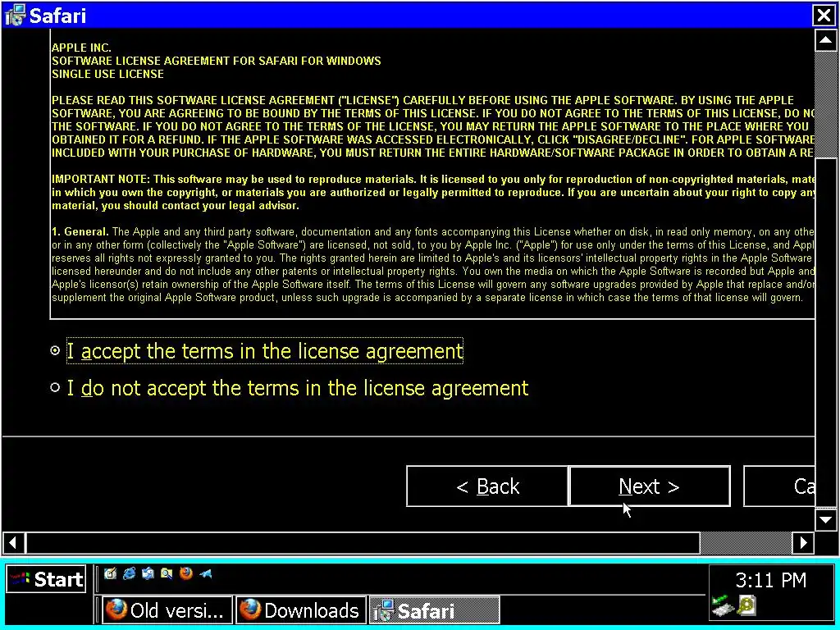Launch Internet Explorer from quick launch
This screenshot has height=630, width=840.
[129, 573]
